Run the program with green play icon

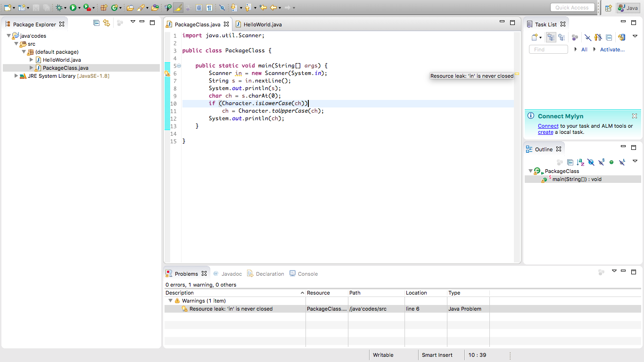pos(73,8)
